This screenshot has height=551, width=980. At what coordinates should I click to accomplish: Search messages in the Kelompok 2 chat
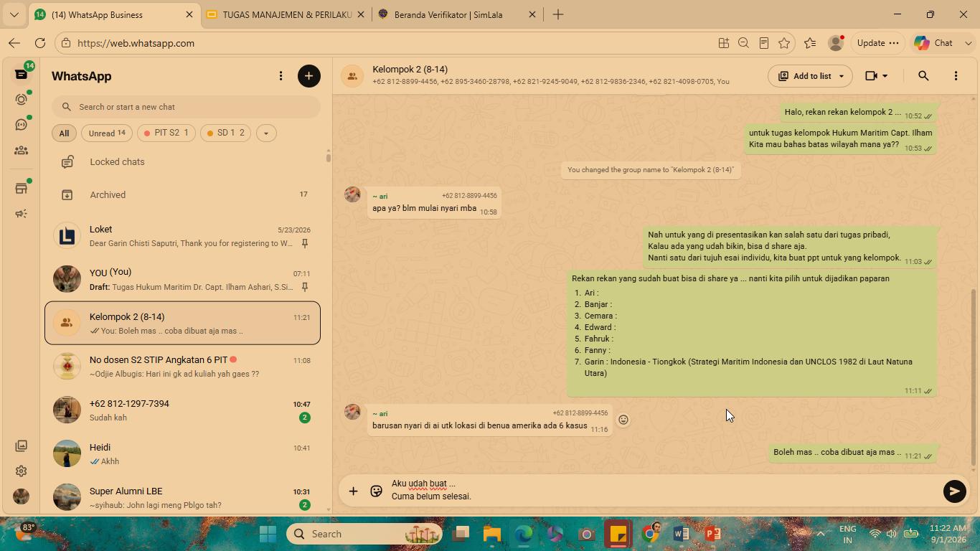[x=923, y=76]
